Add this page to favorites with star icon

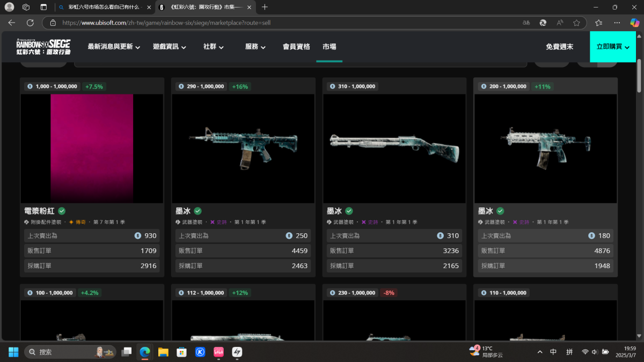coord(576,23)
